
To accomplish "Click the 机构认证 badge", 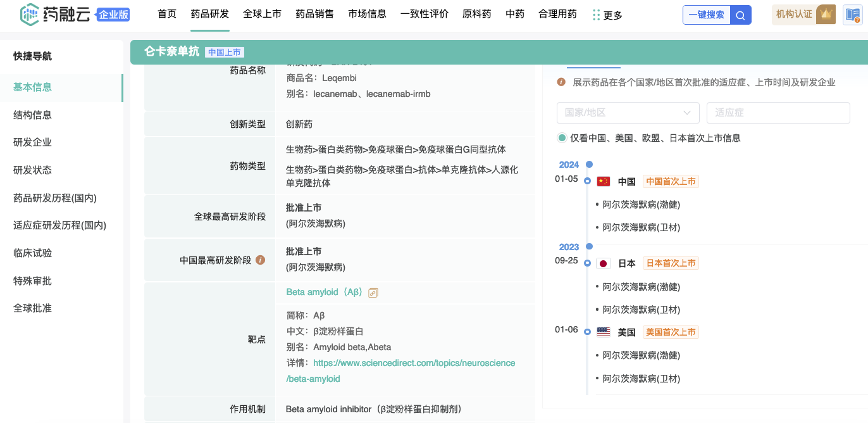I will coord(803,15).
